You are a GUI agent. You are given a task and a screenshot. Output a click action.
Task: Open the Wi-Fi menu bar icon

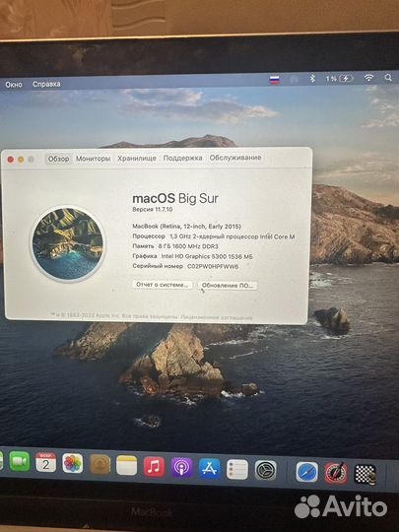(368, 78)
